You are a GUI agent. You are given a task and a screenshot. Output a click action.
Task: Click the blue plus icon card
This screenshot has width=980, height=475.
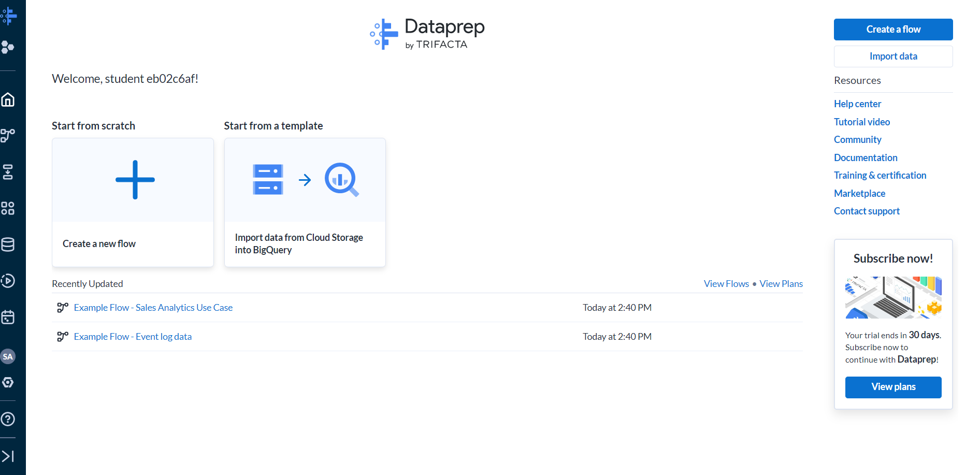point(135,180)
